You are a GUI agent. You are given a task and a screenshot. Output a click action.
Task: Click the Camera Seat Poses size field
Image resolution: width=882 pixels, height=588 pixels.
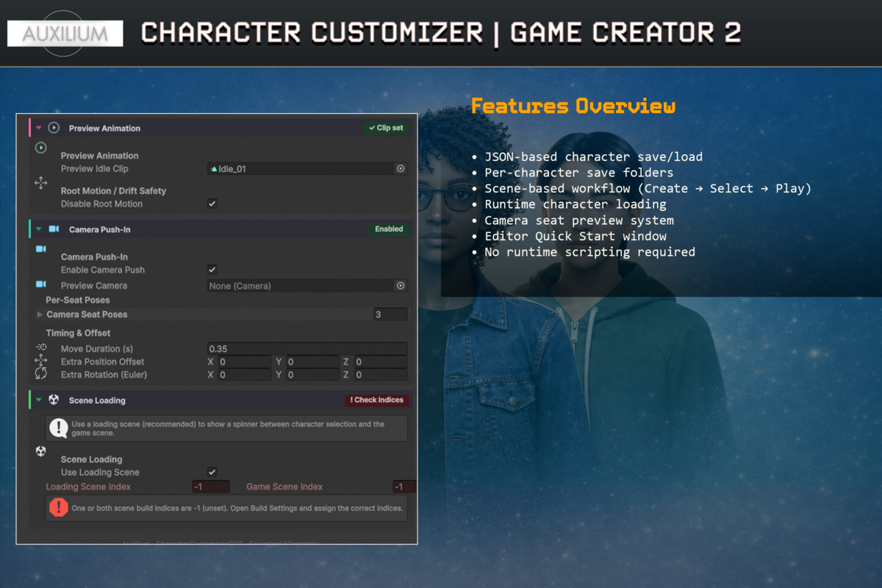[x=390, y=314]
